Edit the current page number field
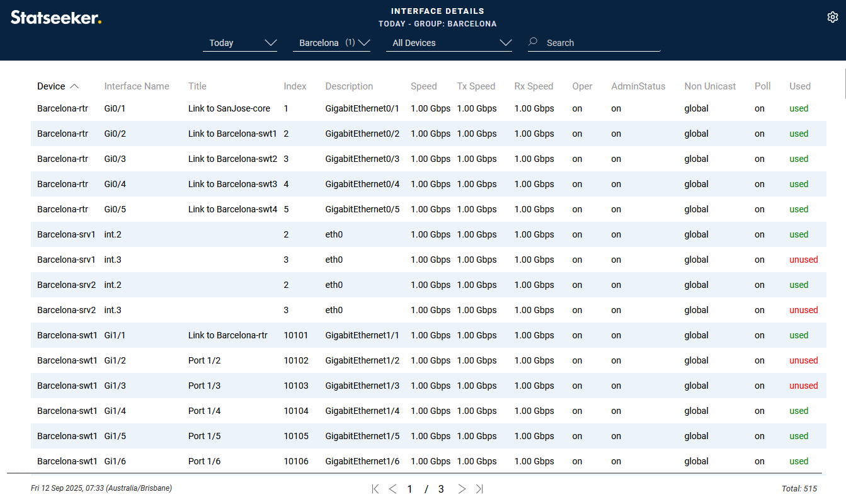Viewport: 846px width, 504px height. click(410, 489)
